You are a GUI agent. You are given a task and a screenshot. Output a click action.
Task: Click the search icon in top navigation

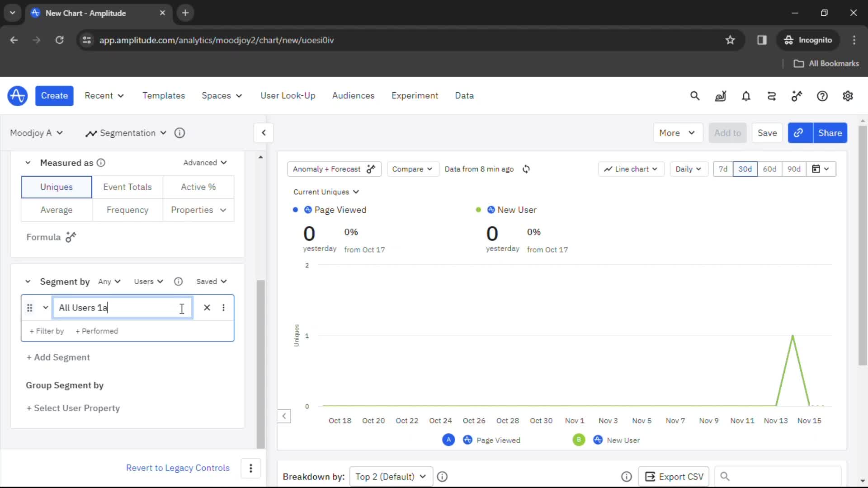(694, 96)
